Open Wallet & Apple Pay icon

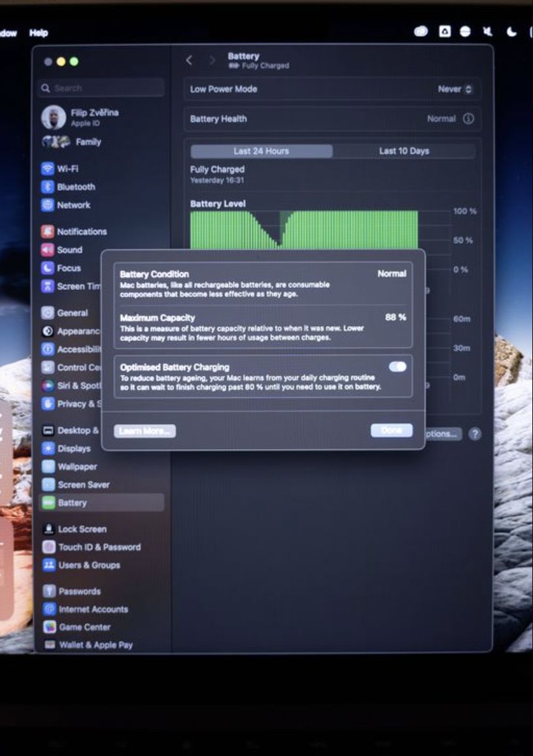50,645
